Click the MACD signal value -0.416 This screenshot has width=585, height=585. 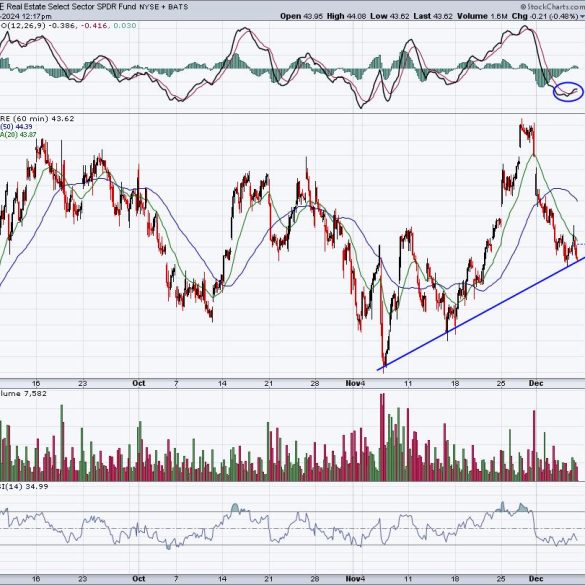pyautogui.click(x=94, y=26)
